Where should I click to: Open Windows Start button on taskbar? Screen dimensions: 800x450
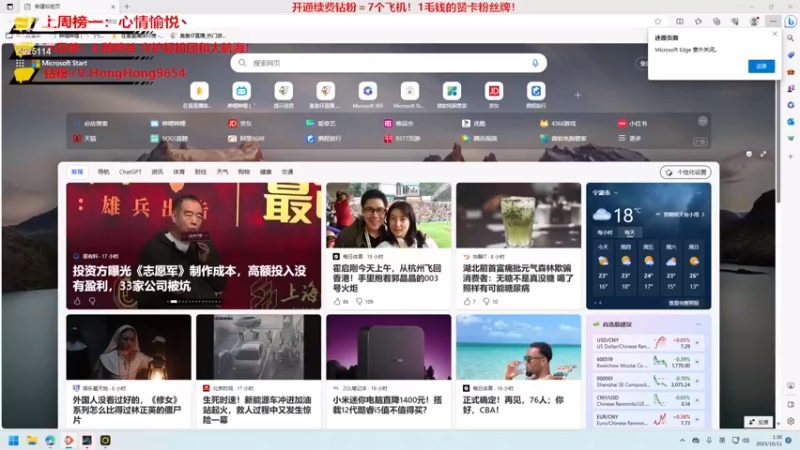(14, 440)
